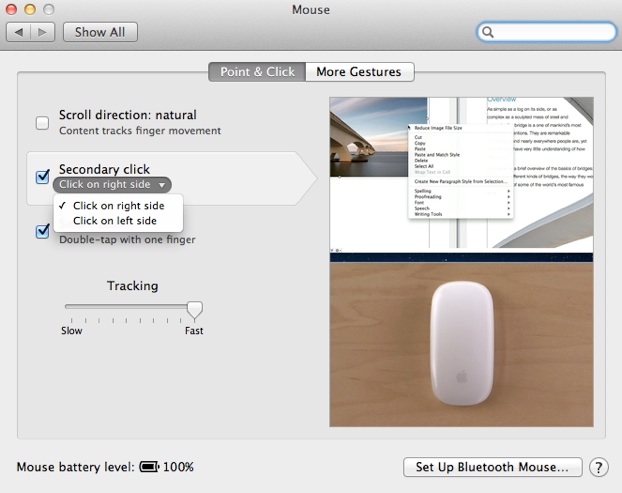
Task: Click Set Up Bluetooth Mouse button
Action: point(492,467)
